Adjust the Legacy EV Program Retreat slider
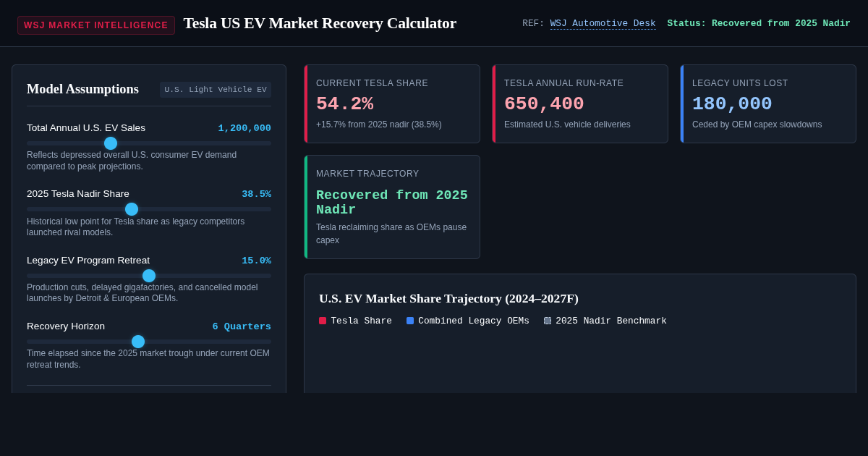 pyautogui.click(x=149, y=276)
